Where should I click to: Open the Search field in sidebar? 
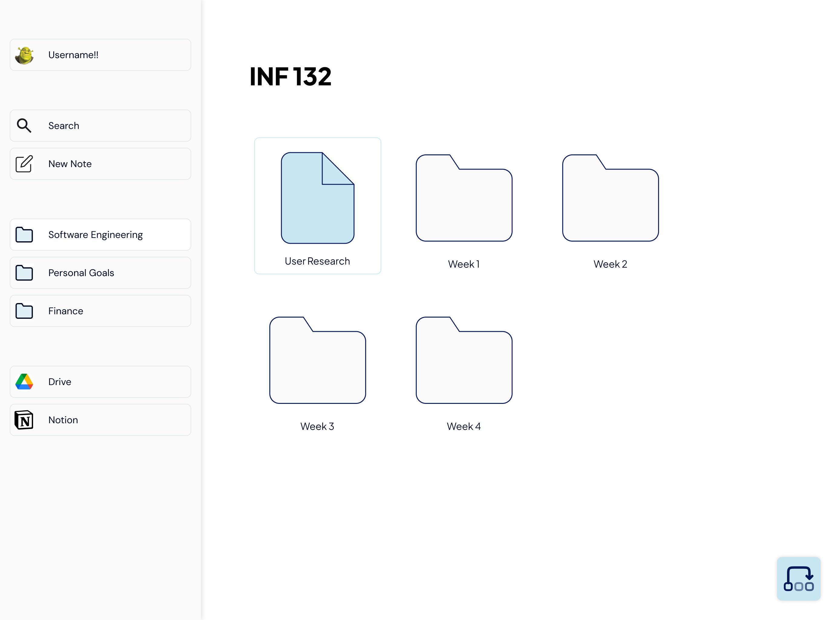point(100,126)
